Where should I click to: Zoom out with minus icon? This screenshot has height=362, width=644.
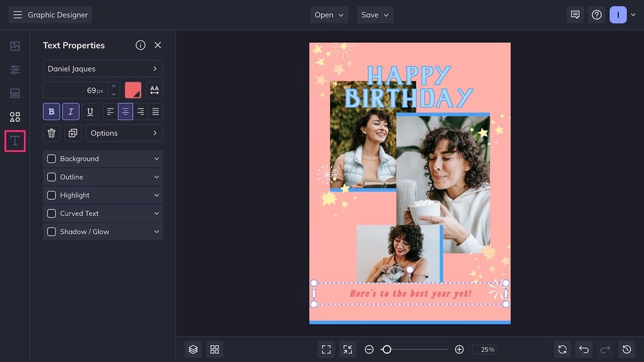coord(369,349)
